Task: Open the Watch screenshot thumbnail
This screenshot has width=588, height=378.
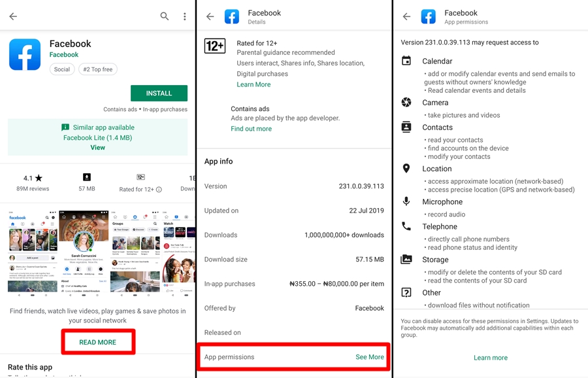Action: [179, 254]
